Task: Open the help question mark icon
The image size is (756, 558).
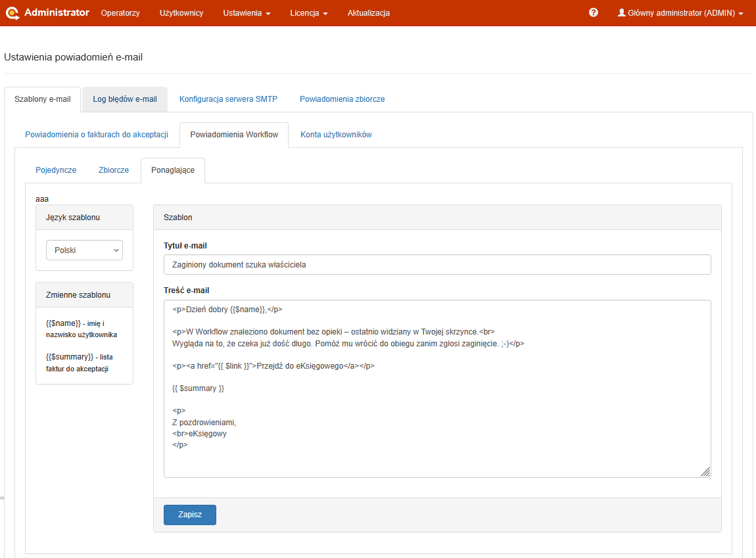Action: pos(593,12)
